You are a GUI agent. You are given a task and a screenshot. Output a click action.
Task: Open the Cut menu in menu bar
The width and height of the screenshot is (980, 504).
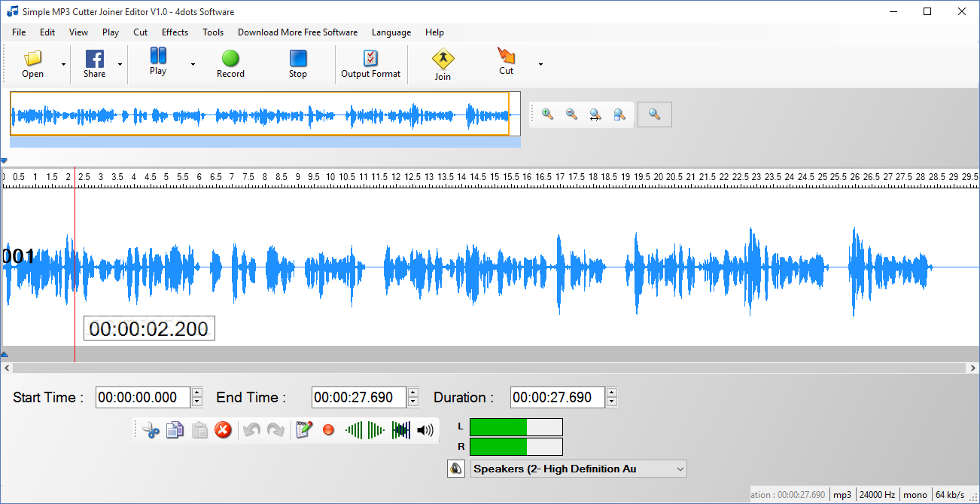click(141, 32)
